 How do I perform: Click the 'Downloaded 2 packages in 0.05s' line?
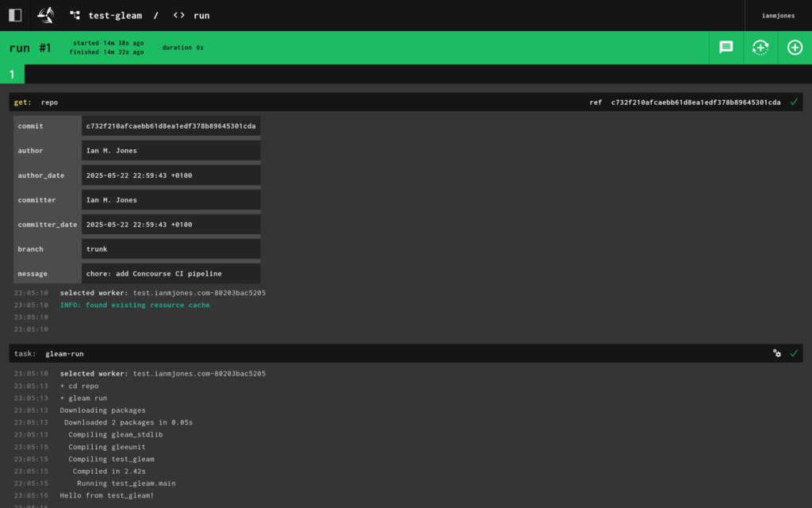[x=128, y=422]
